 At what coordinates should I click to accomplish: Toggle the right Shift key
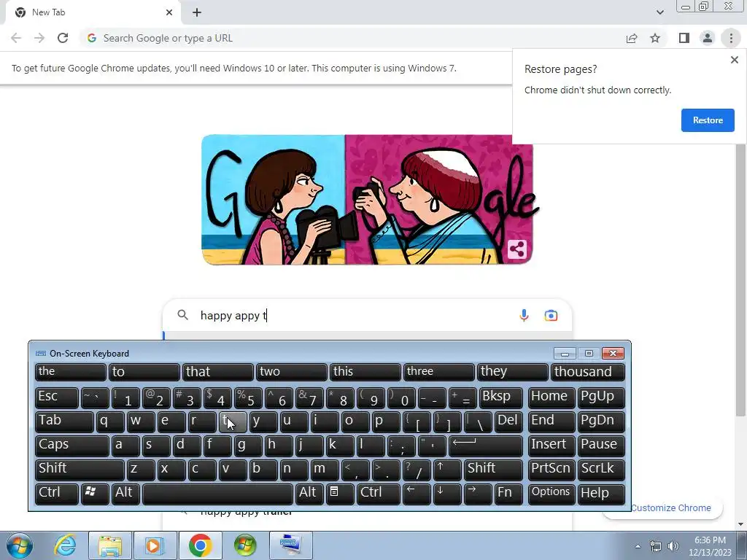(x=493, y=470)
